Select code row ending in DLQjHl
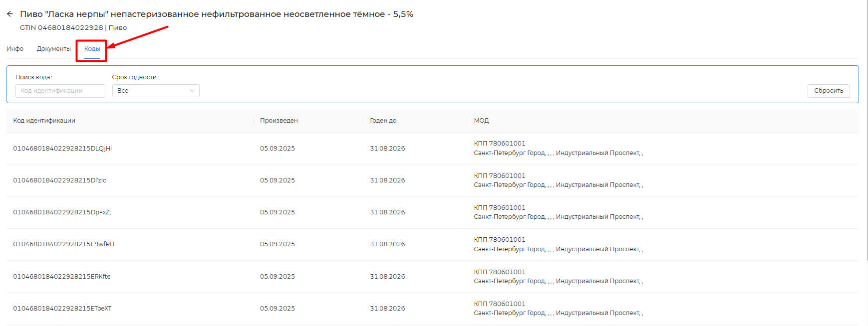Viewport: 868px width, 326px height. [x=62, y=149]
